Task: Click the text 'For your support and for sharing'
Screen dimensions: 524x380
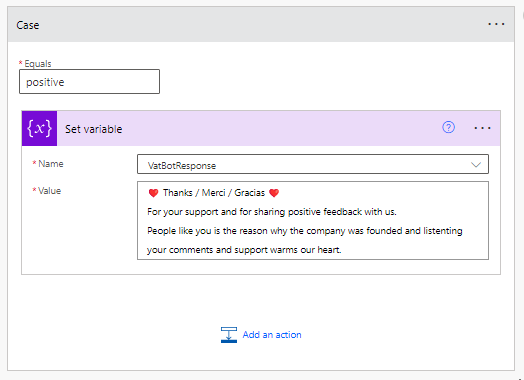Action: (x=216, y=212)
